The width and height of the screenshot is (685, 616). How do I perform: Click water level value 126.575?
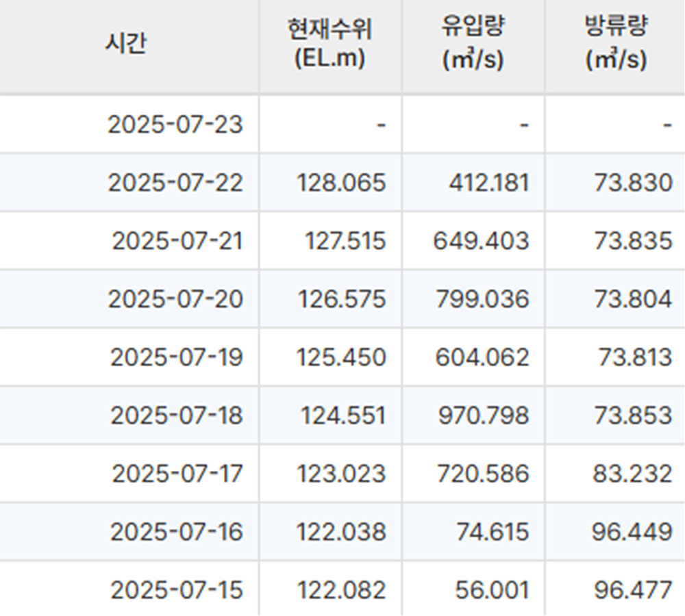(342, 300)
